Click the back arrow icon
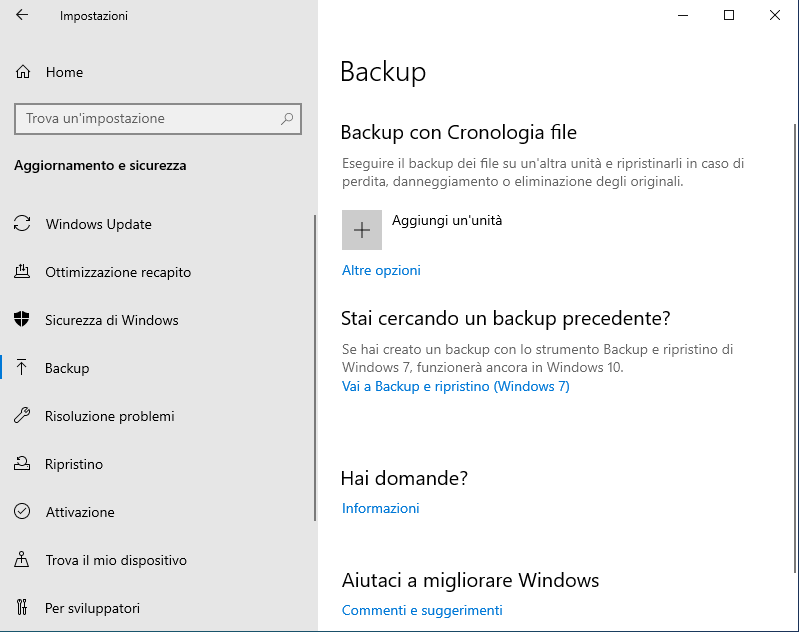 coord(22,16)
